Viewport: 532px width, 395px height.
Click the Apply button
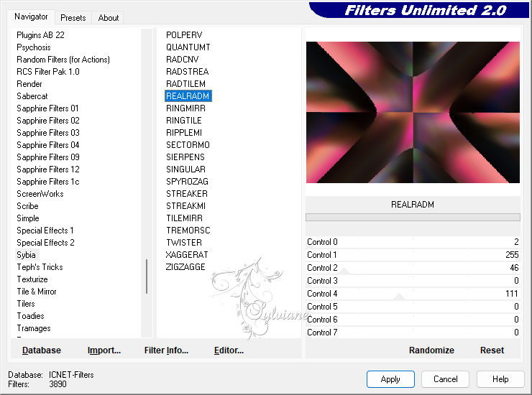pyautogui.click(x=390, y=378)
